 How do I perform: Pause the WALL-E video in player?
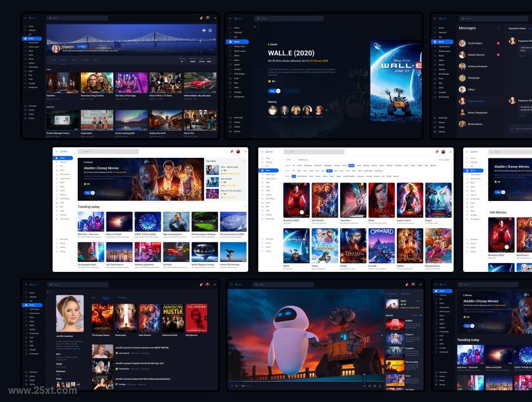(232, 386)
